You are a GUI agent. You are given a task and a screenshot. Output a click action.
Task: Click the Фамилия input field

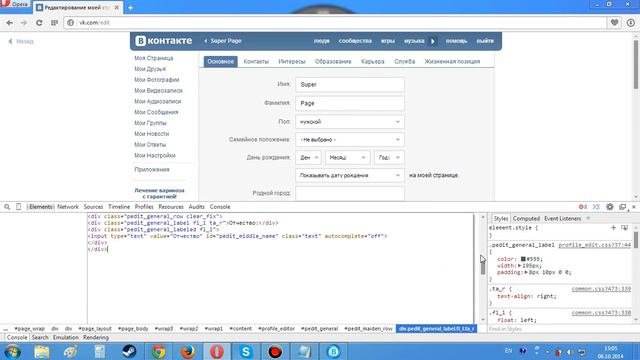pyautogui.click(x=350, y=103)
